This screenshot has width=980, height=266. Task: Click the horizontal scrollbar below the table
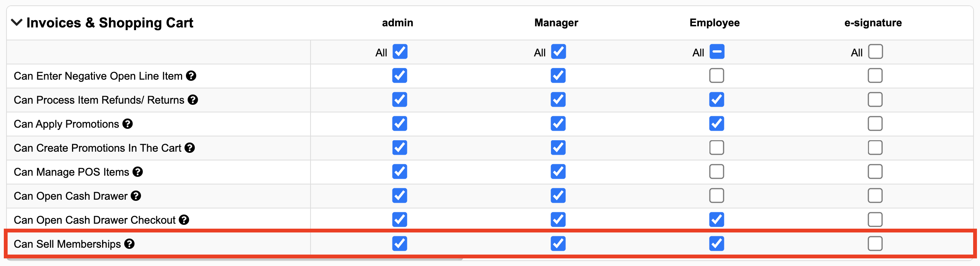coord(235,259)
